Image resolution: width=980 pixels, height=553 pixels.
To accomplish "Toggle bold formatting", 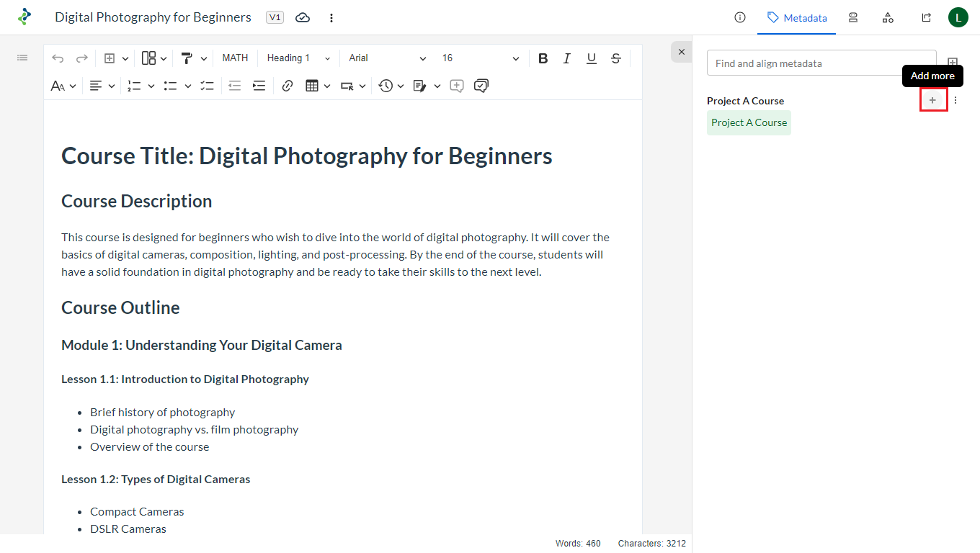I will (x=543, y=58).
